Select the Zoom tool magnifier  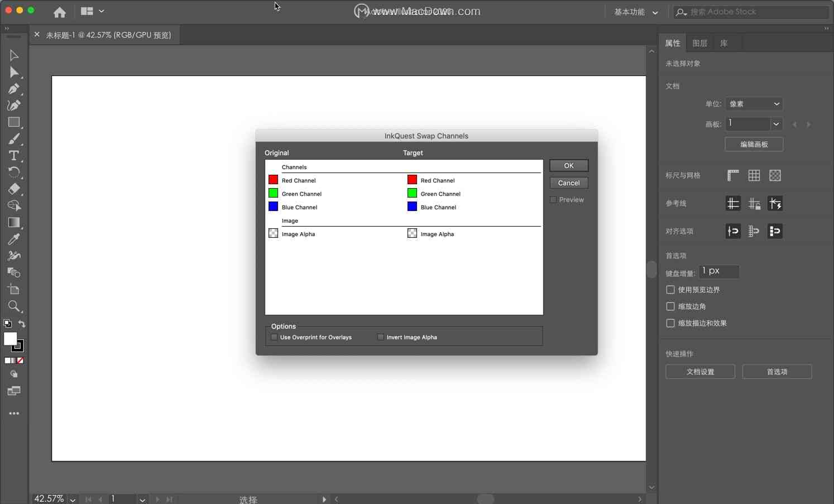coord(14,306)
